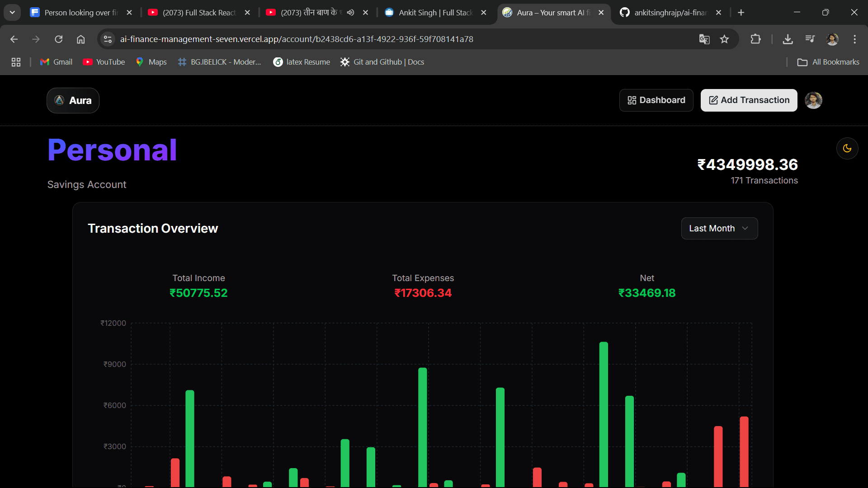The height and width of the screenshot is (488, 868).
Task: Go back to the previous page
Action: coord(14,39)
